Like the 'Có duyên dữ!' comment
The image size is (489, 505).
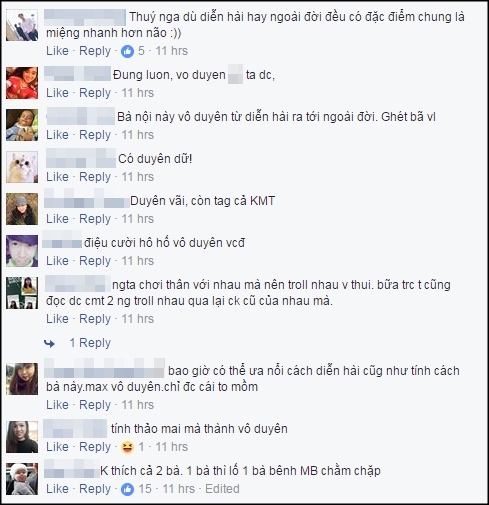coord(57,177)
